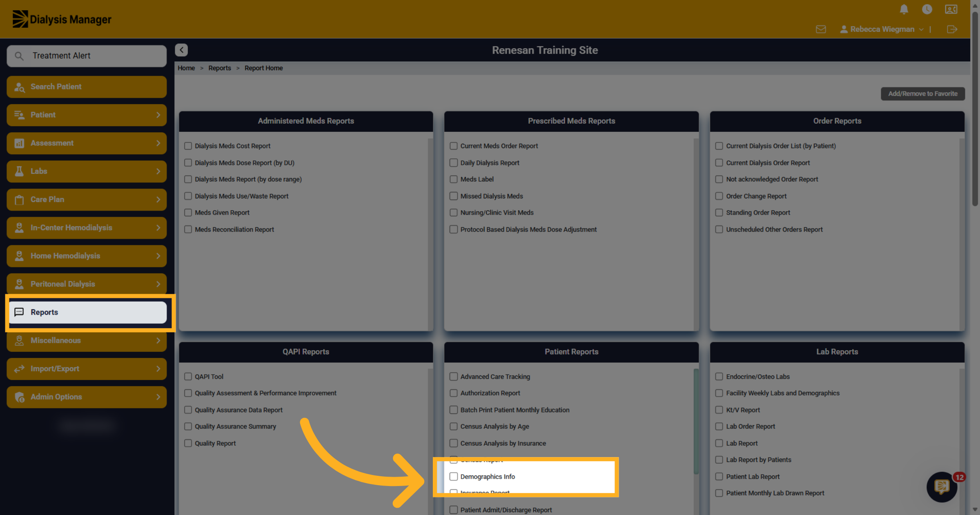Click the Patient Reports panel scrollbar
This screenshot has width=980, height=515.
click(x=696, y=421)
